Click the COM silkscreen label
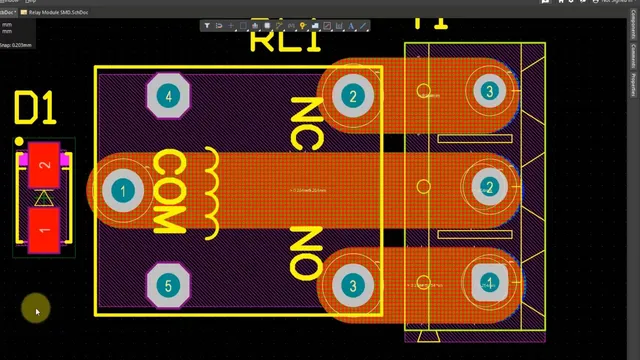The image size is (640, 360). (170, 191)
